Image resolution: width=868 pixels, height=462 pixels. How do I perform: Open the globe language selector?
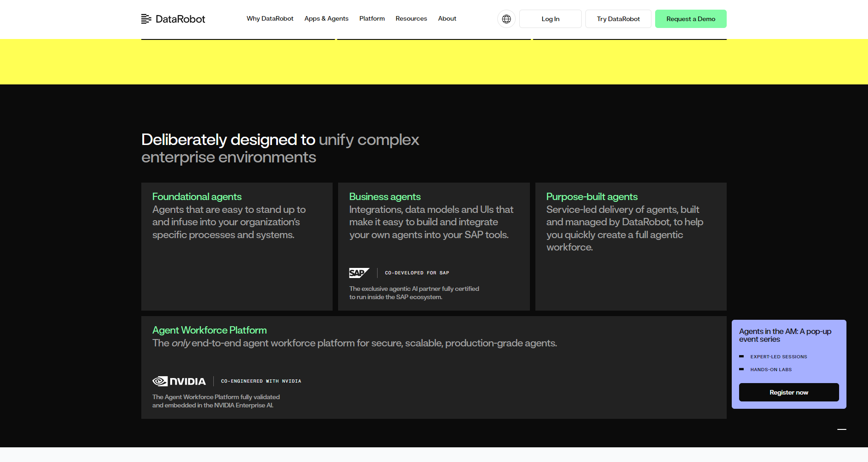[506, 19]
